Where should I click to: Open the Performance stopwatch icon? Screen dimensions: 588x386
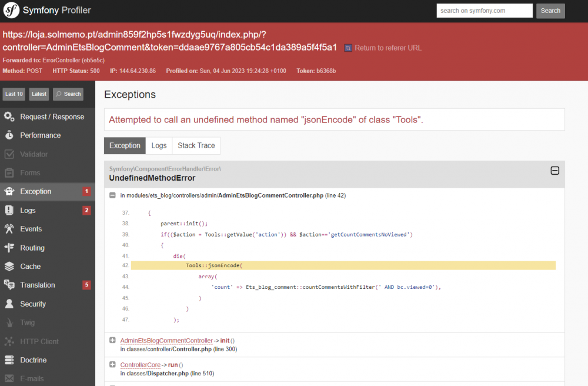9,135
